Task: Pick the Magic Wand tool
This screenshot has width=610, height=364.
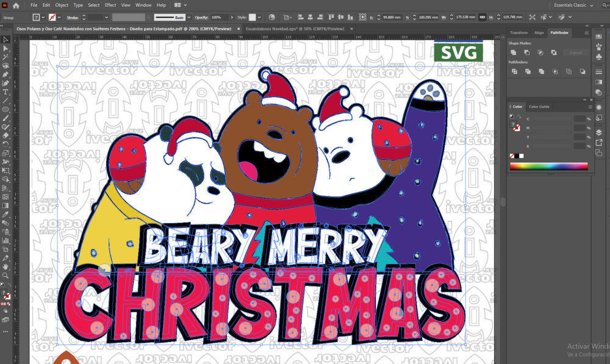Action: tap(5, 57)
